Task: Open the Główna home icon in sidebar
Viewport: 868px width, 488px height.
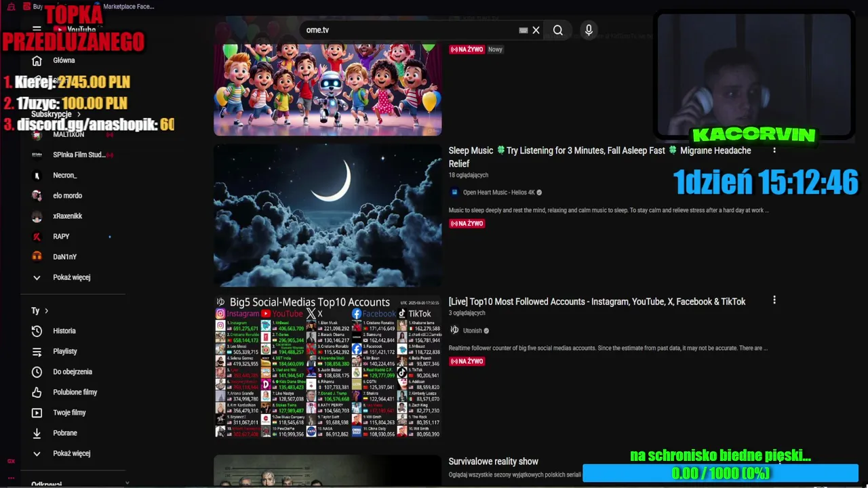Action: tap(37, 60)
